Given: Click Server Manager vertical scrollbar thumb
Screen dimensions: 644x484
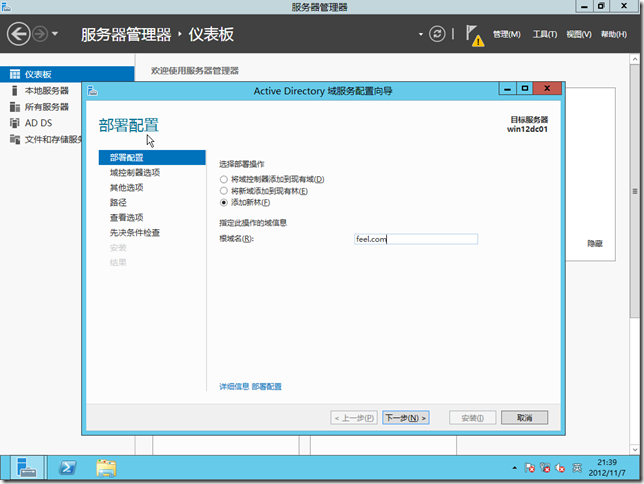Looking at the screenshot, I should (x=635, y=191).
